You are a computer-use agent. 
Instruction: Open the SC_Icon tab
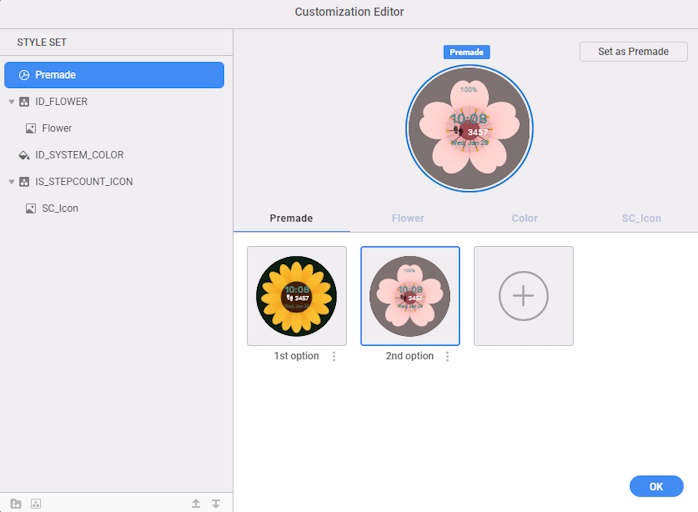pyautogui.click(x=640, y=218)
